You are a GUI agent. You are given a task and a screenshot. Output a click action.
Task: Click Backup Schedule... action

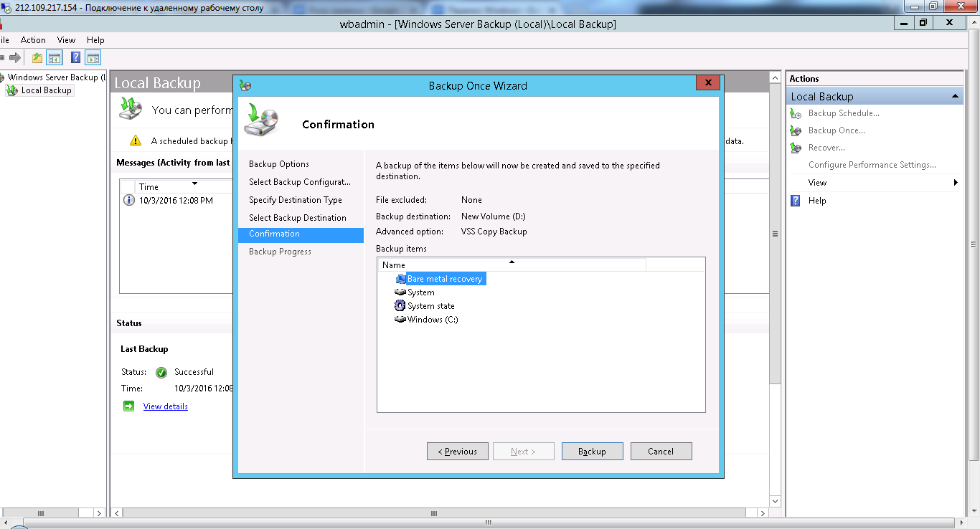(844, 113)
